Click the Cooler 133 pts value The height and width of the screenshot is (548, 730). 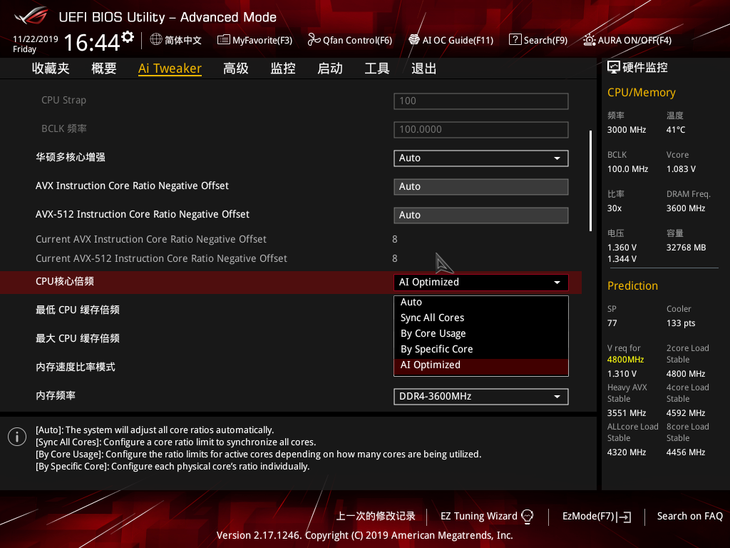point(680,323)
